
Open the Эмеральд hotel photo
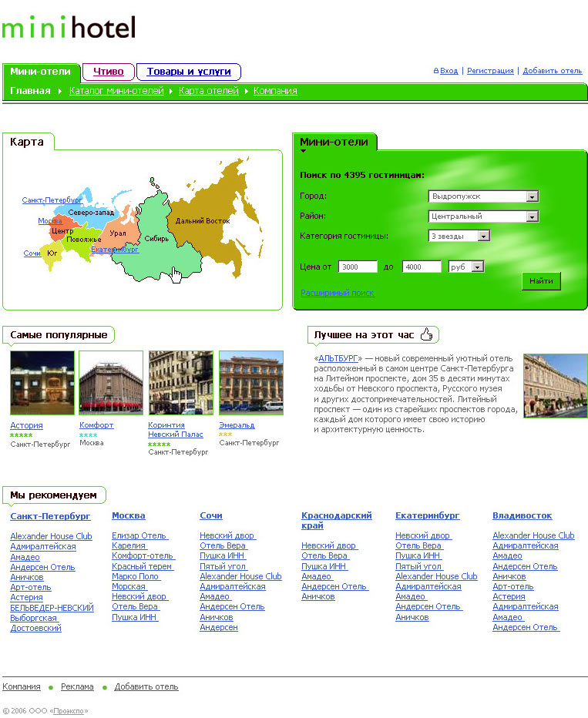[x=250, y=383]
